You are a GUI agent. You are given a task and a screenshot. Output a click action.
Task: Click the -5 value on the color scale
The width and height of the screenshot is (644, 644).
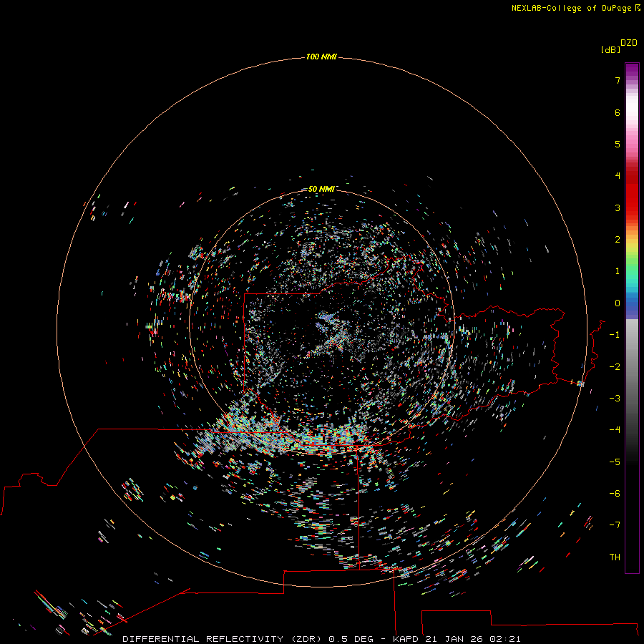pyautogui.click(x=615, y=462)
